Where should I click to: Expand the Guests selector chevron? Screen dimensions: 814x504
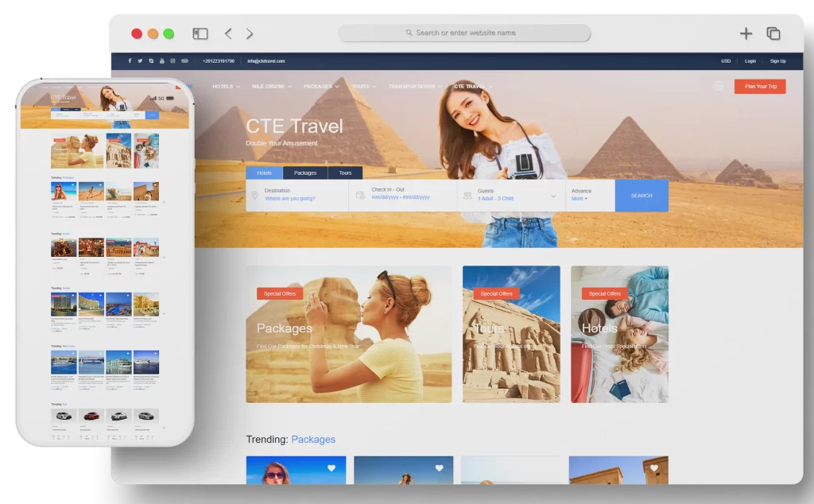pyautogui.click(x=552, y=196)
